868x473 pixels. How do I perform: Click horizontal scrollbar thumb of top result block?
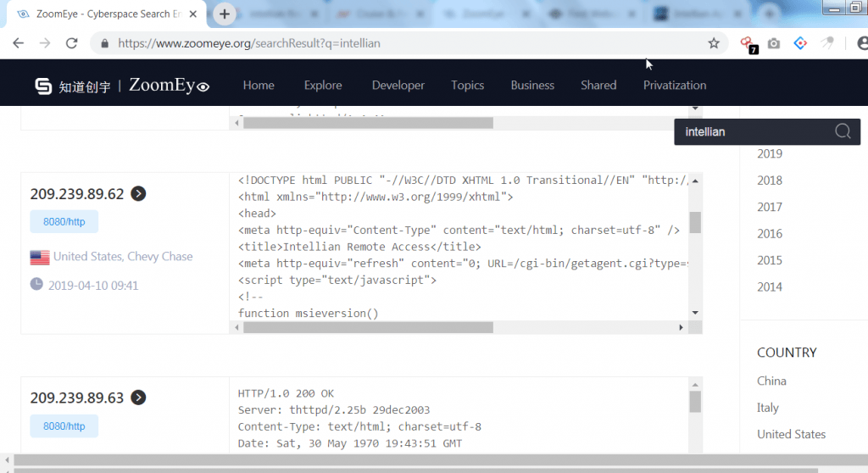pos(368,123)
